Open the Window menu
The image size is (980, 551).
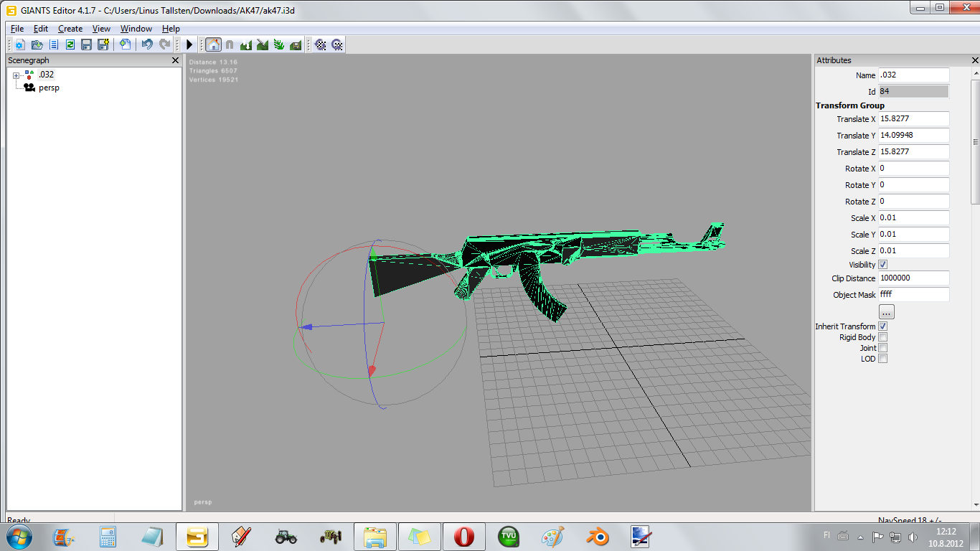(136, 29)
